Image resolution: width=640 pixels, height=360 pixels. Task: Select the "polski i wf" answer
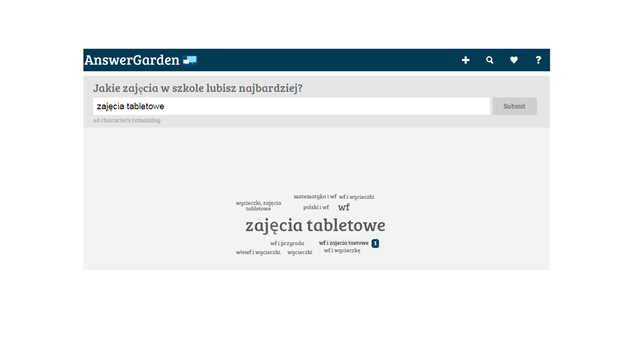click(316, 207)
